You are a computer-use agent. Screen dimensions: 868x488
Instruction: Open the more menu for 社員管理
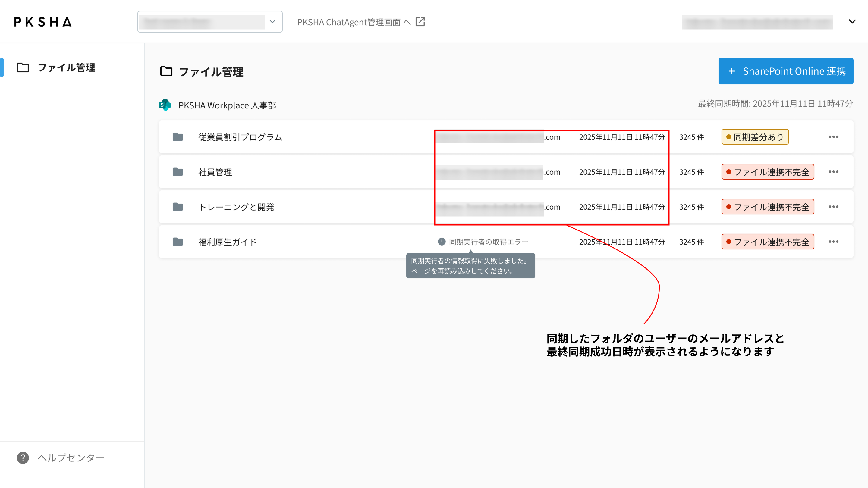pyautogui.click(x=833, y=172)
